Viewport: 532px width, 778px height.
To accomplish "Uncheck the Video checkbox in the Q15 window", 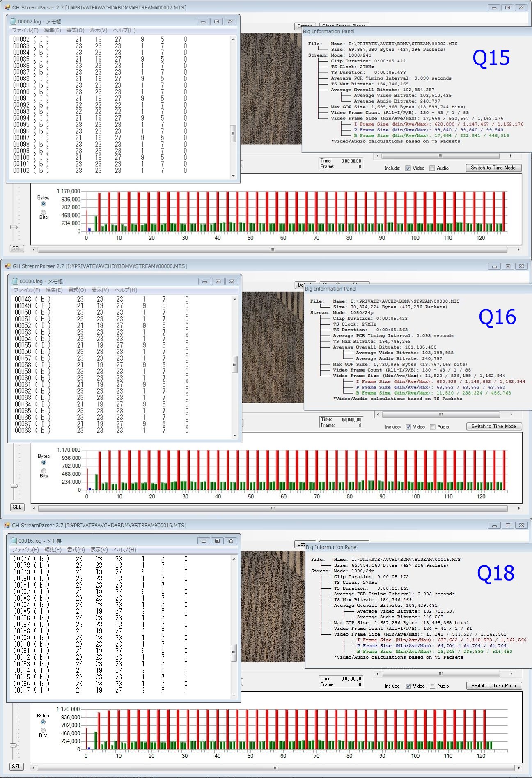I will 408,168.
